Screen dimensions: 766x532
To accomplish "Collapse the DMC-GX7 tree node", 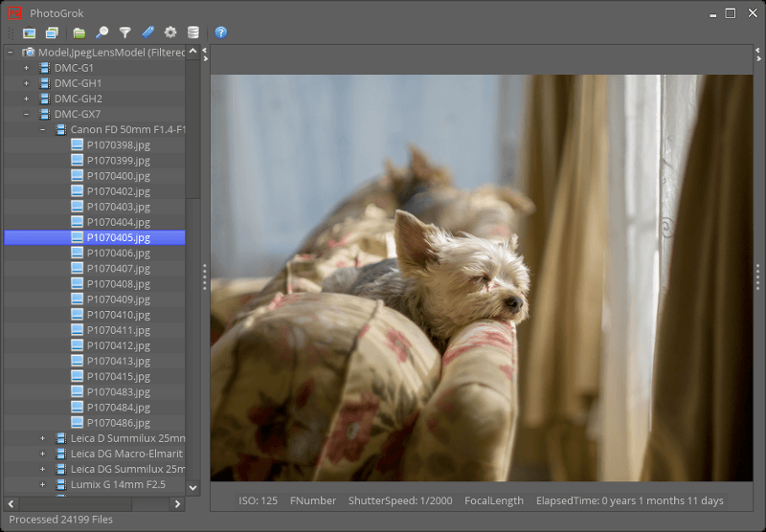I will coord(27,114).
